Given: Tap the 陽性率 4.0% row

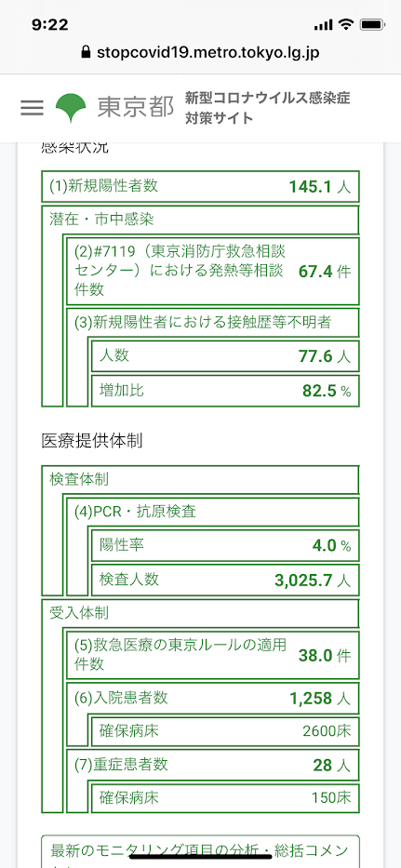Looking at the screenshot, I should [x=225, y=546].
